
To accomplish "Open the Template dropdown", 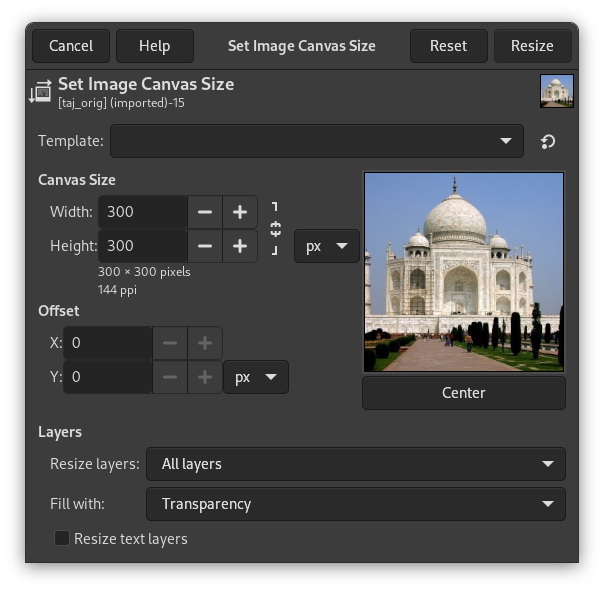I will pyautogui.click(x=316, y=142).
